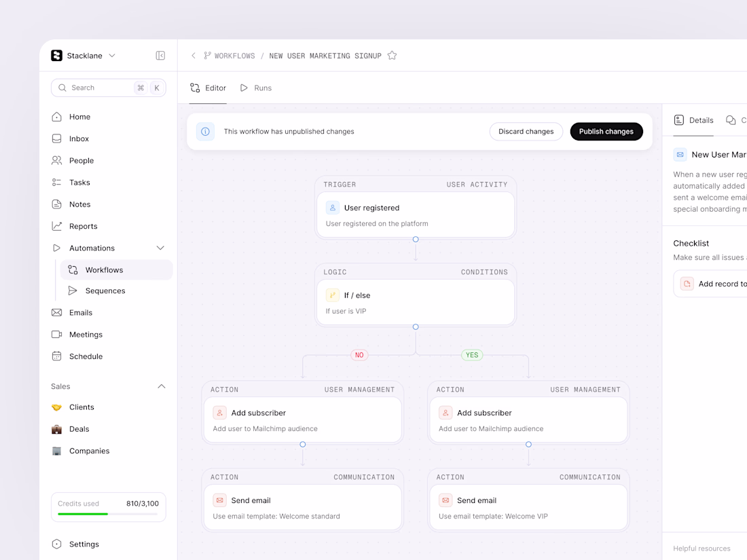Click connector dot under YES branch Add subscriber

(x=528, y=445)
